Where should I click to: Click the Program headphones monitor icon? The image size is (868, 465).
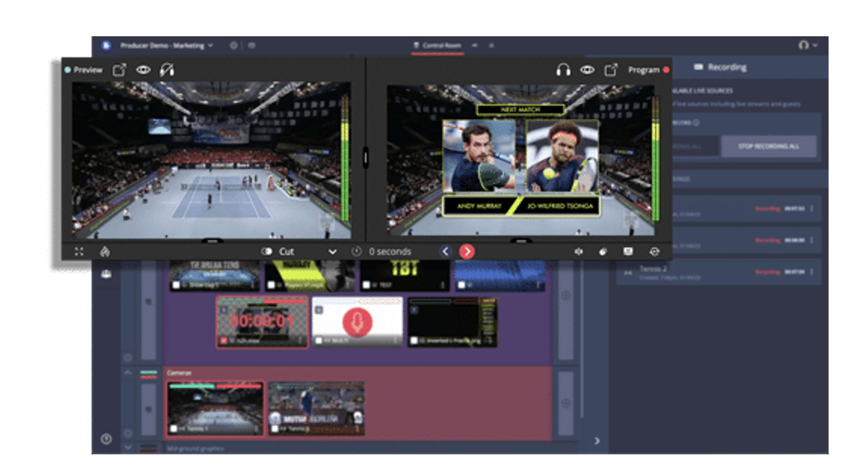click(x=563, y=70)
